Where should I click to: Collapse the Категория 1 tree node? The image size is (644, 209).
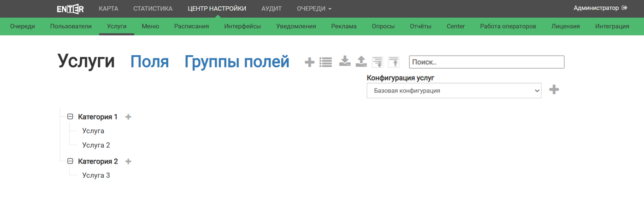point(70,117)
